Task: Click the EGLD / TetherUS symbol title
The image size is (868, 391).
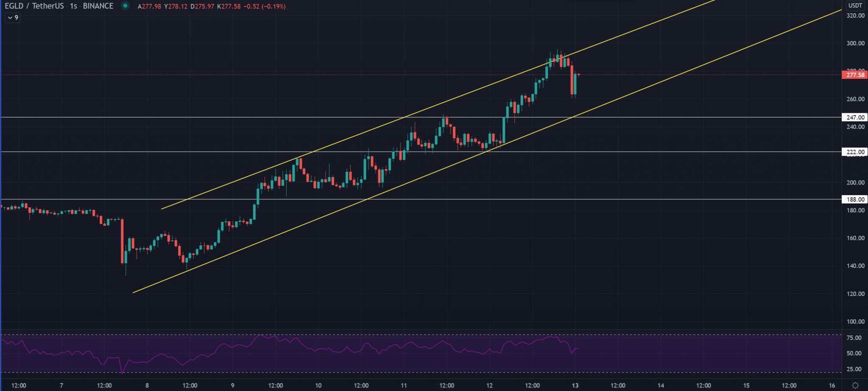Action: click(x=34, y=6)
